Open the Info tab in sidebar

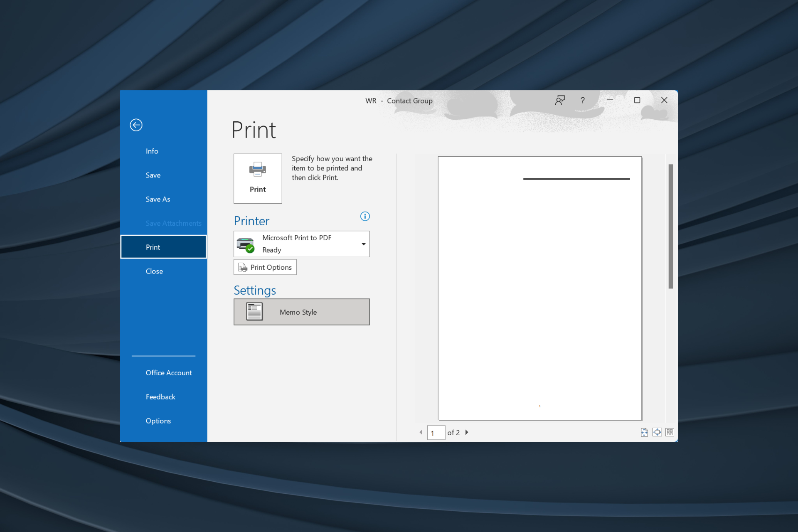[164, 151]
